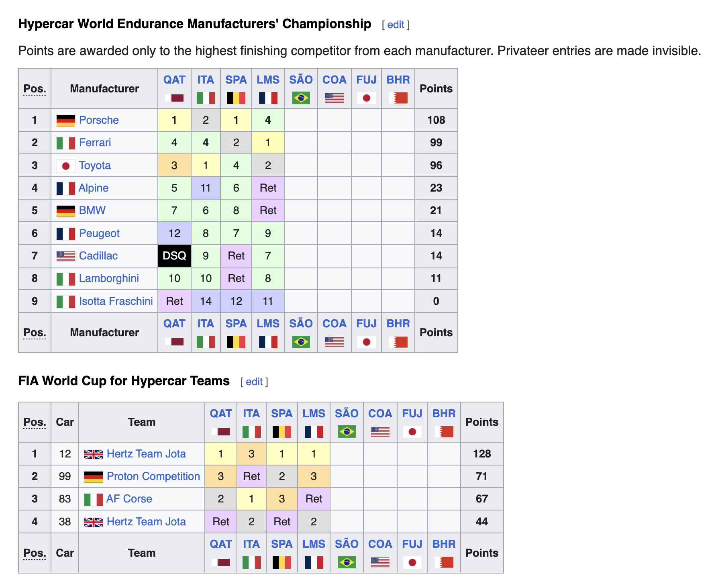Click ITA in Teams table bottom header
Viewport: 722px width, 588px height.
[251, 544]
